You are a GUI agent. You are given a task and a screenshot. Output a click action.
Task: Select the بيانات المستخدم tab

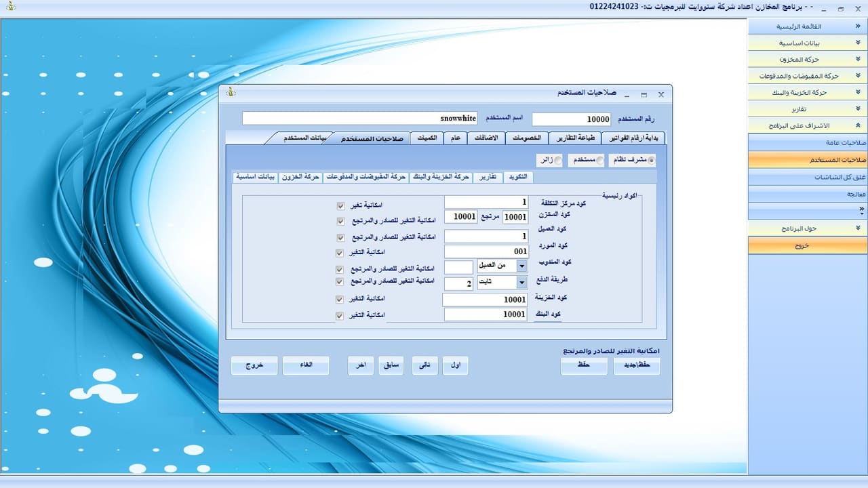[304, 138]
